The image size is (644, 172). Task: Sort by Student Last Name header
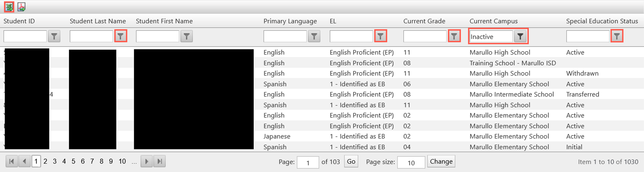tap(98, 21)
